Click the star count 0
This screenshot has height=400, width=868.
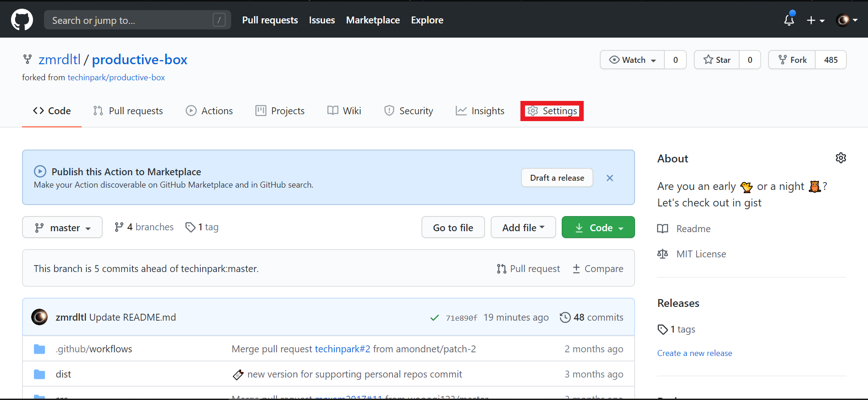click(750, 60)
